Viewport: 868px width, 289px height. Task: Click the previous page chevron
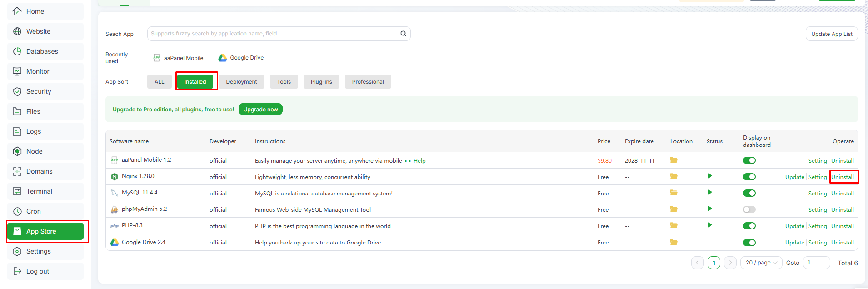697,263
